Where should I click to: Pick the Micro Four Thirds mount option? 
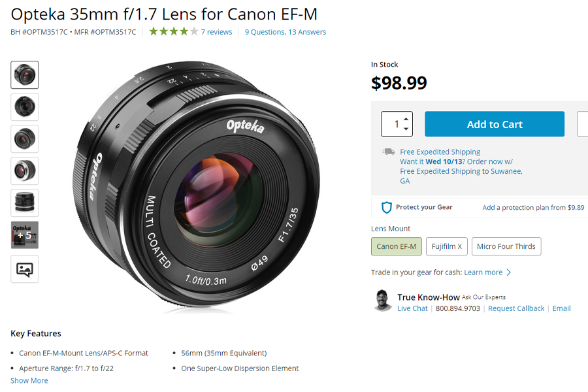[x=506, y=246]
